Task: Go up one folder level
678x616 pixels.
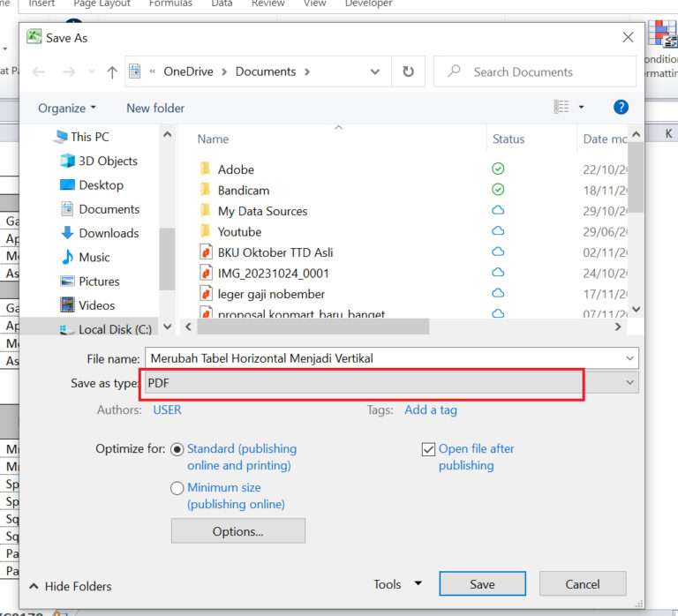Action: click(112, 72)
